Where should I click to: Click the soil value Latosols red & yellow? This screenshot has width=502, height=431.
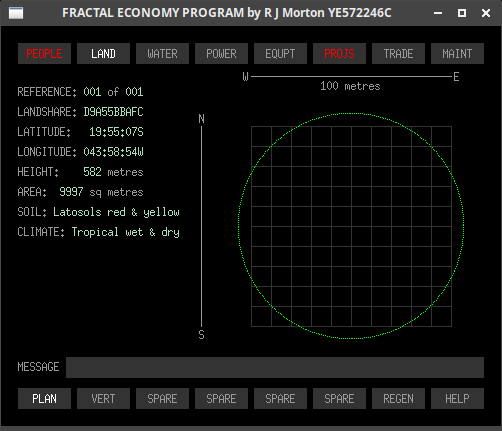tap(116, 212)
